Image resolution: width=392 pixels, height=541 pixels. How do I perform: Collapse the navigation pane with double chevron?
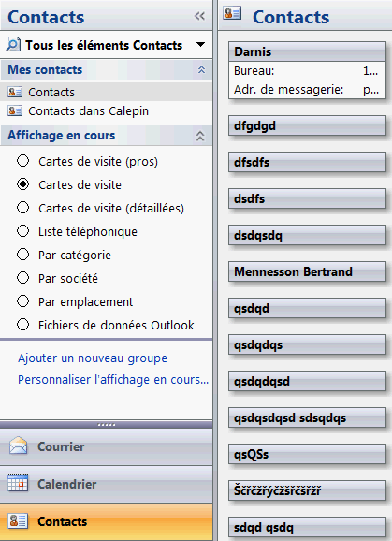click(x=199, y=16)
